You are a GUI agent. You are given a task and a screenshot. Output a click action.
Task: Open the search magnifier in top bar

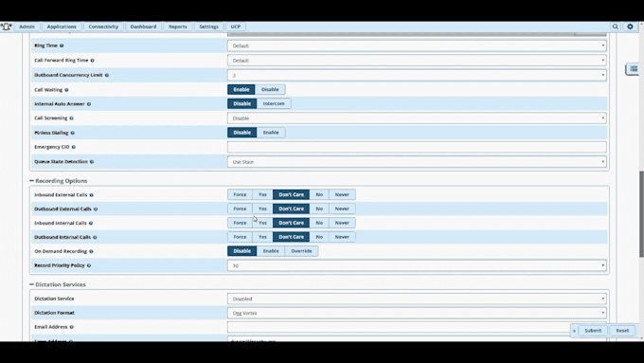(x=616, y=27)
